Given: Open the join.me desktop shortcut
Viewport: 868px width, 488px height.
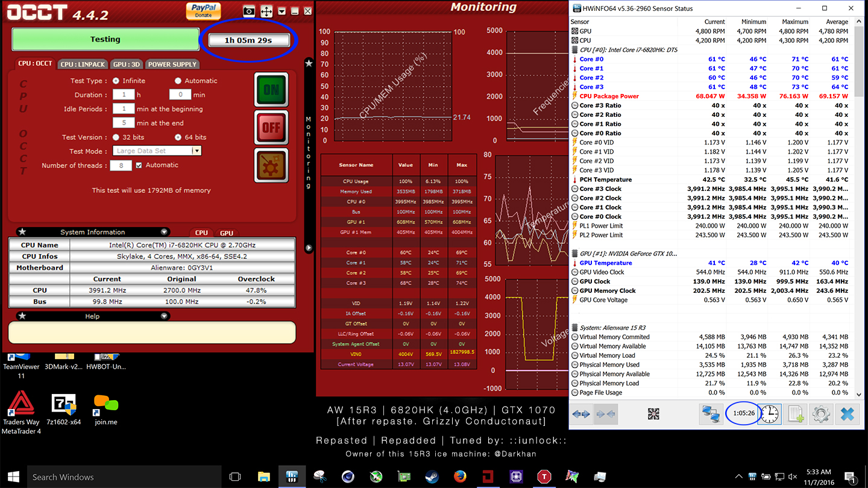Looking at the screenshot, I should pos(106,410).
